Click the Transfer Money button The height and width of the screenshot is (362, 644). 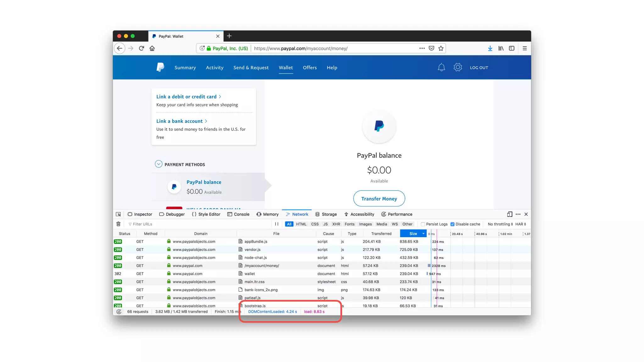click(379, 199)
